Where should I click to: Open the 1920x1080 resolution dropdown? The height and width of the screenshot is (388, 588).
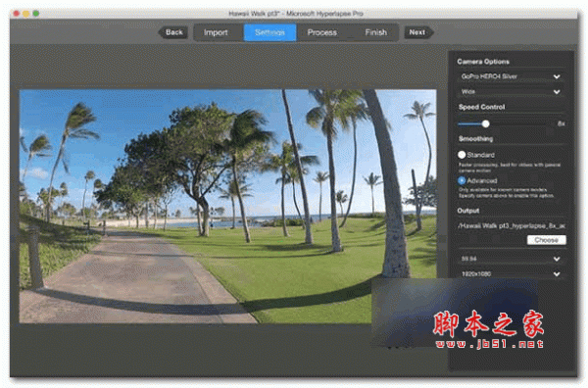511,274
